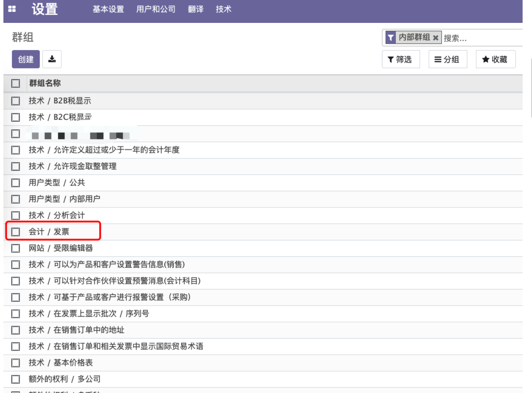Screen dimensions: 532x393
Task: Open 在销售订单和相关发票中显示国际贸易术语 group
Action: (x=116, y=346)
